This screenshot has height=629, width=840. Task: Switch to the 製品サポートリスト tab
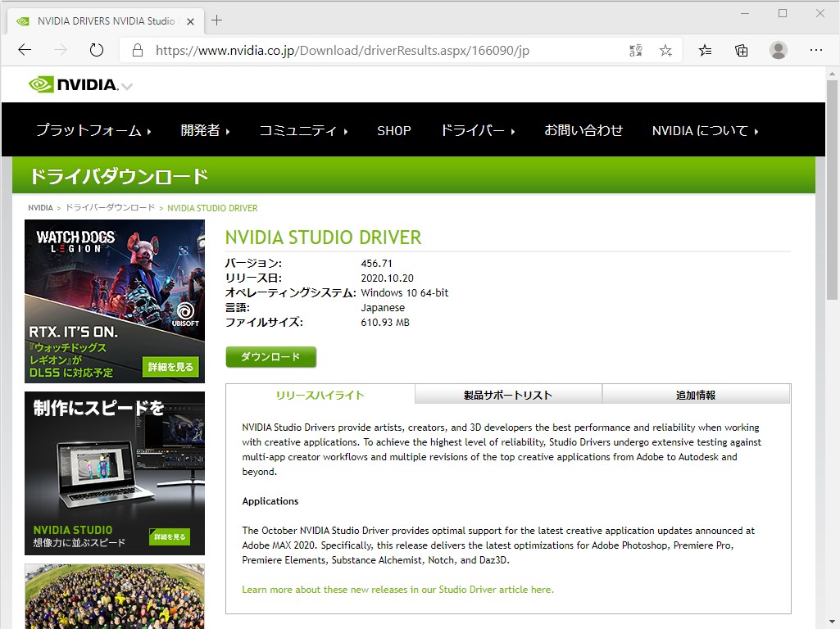[x=507, y=394]
